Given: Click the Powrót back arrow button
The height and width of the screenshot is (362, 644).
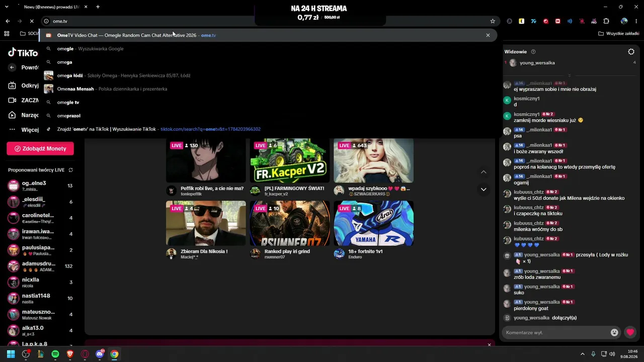Looking at the screenshot, I should click(13, 67).
